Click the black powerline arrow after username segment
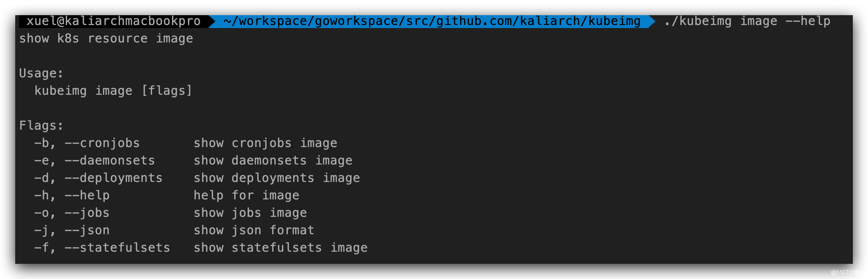This screenshot has height=279, width=868. tap(212, 21)
